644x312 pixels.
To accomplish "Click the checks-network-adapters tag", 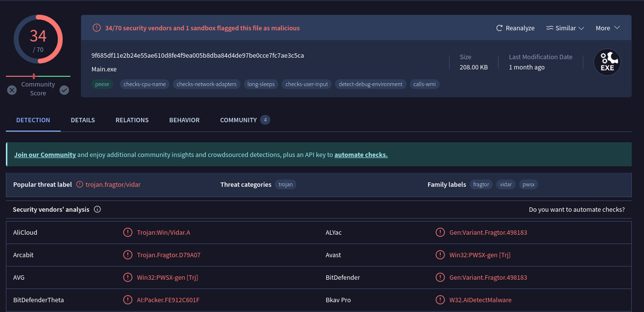I will (207, 84).
